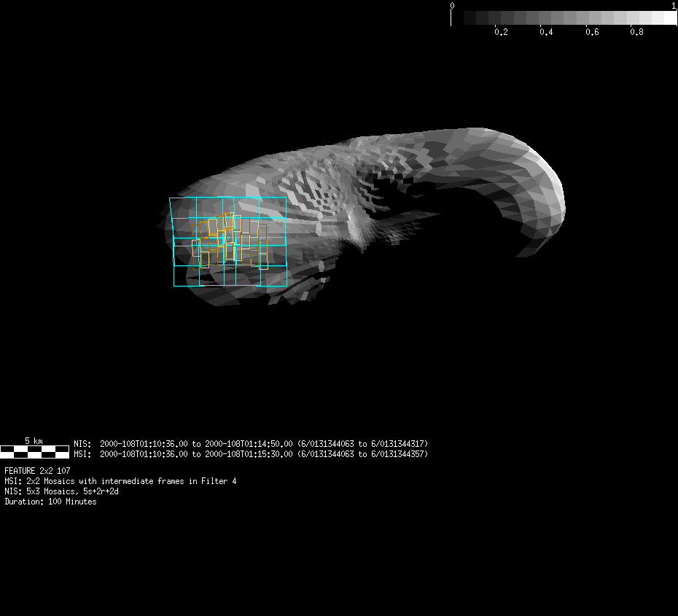This screenshot has width=678, height=616.
Task: Click the 5 km checkered scale bar
Action: pos(34,451)
